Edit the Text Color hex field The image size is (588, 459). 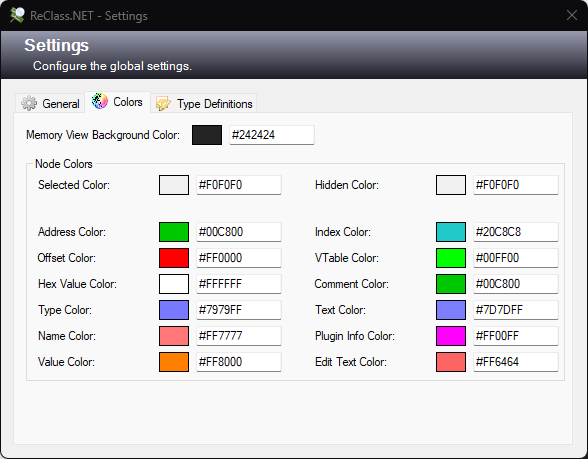516,310
